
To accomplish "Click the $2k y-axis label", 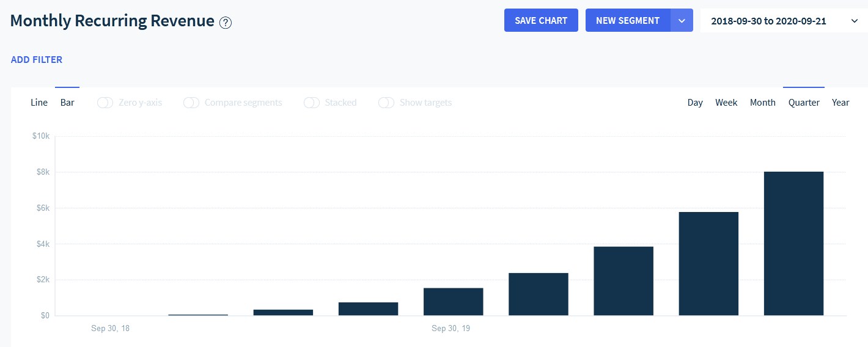I will point(43,280).
